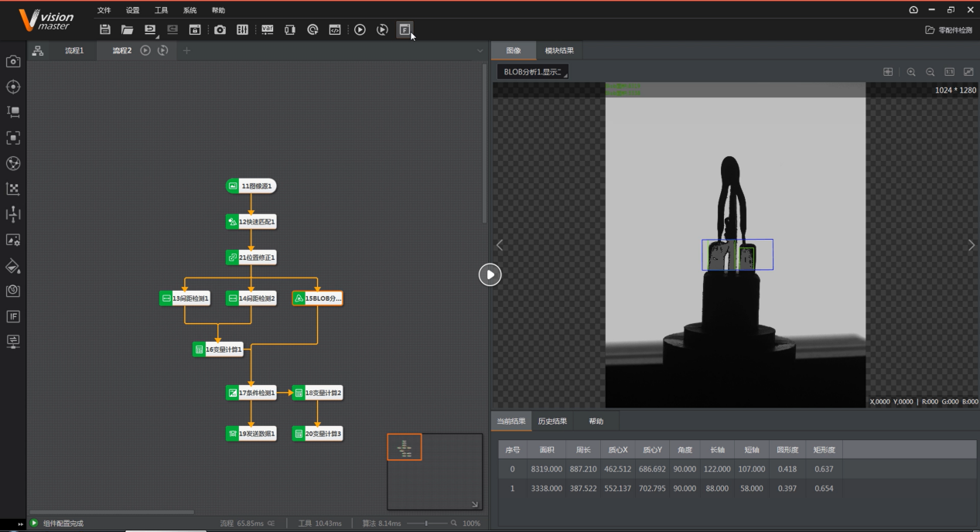The width and height of the screenshot is (980, 532).
Task: Switch to the 历史结果 tab
Action: pyautogui.click(x=552, y=421)
